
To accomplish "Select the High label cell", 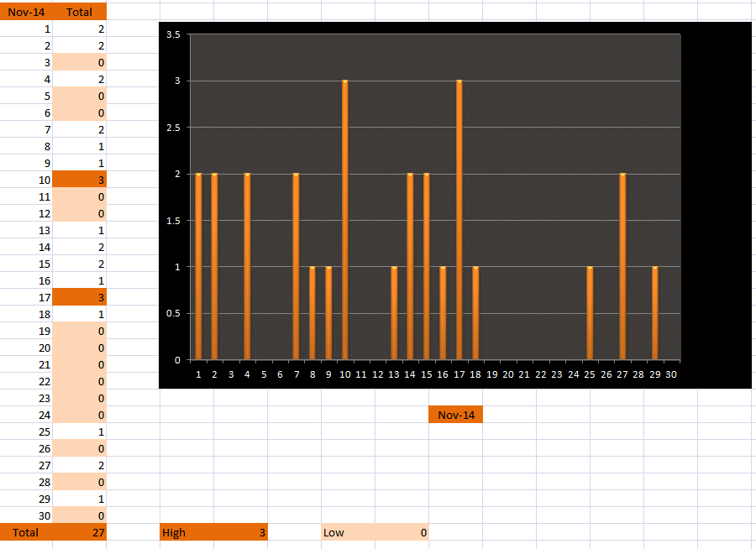I will 186,532.
